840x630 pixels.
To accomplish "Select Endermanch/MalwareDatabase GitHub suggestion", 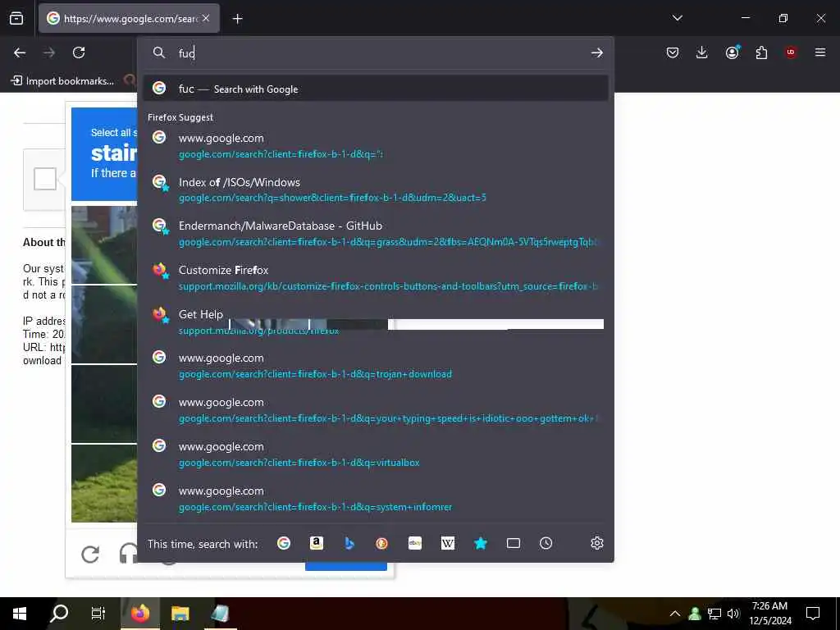I will (376, 234).
